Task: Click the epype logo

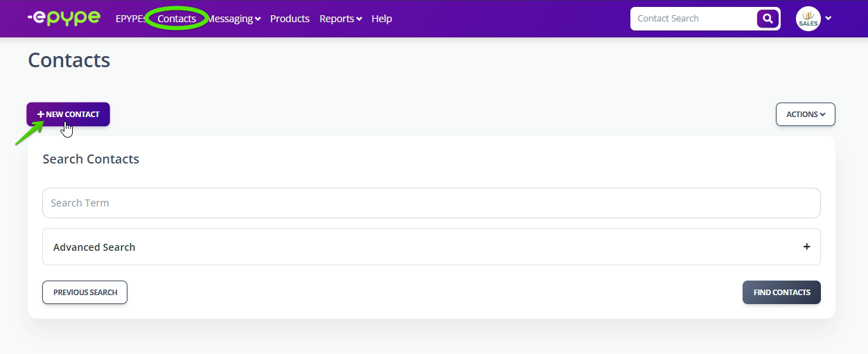Action: click(64, 19)
